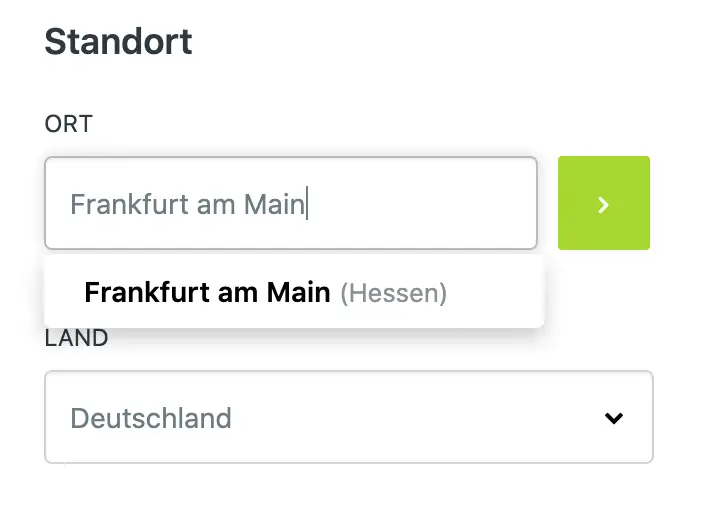Click the black down-arrow in the Land field
The image size is (710, 510).
(x=614, y=418)
